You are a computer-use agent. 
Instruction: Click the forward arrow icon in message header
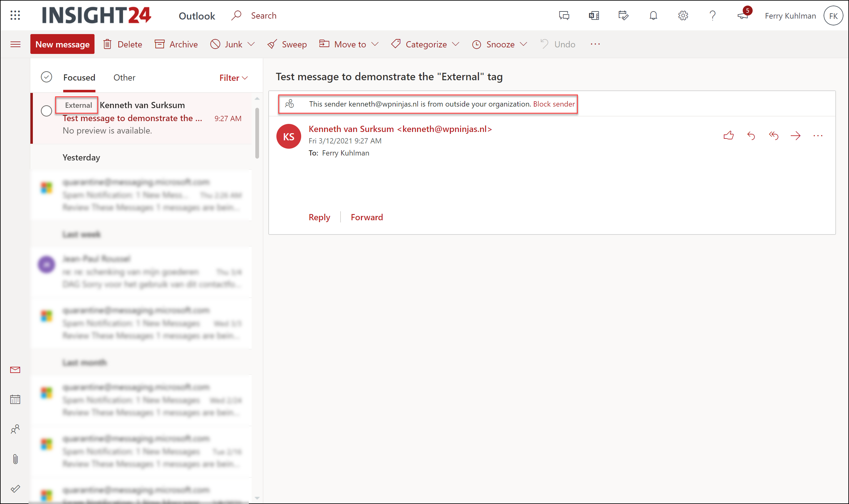point(795,136)
